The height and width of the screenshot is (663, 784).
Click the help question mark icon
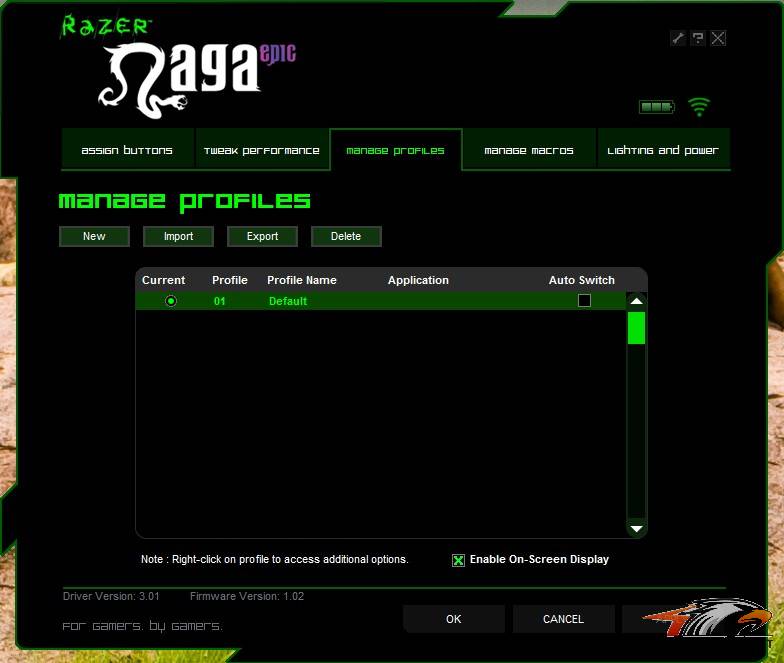tap(698, 38)
